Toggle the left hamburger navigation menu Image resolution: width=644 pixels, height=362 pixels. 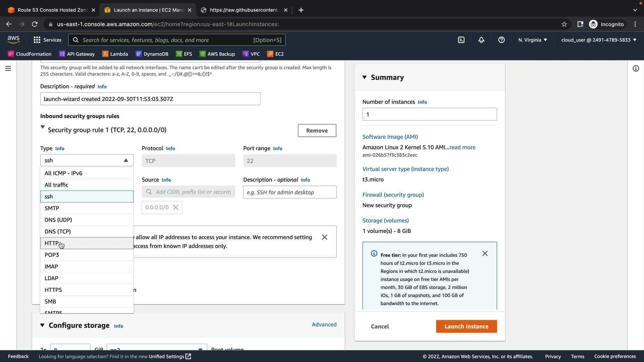(x=8, y=68)
